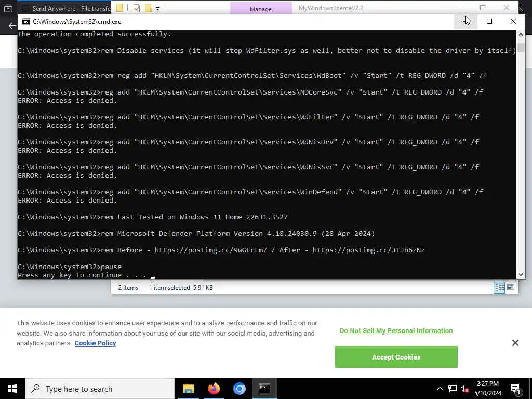The width and height of the screenshot is (532, 399).
Task: Open Do Not Sell My Personal Information link
Action: point(396,331)
